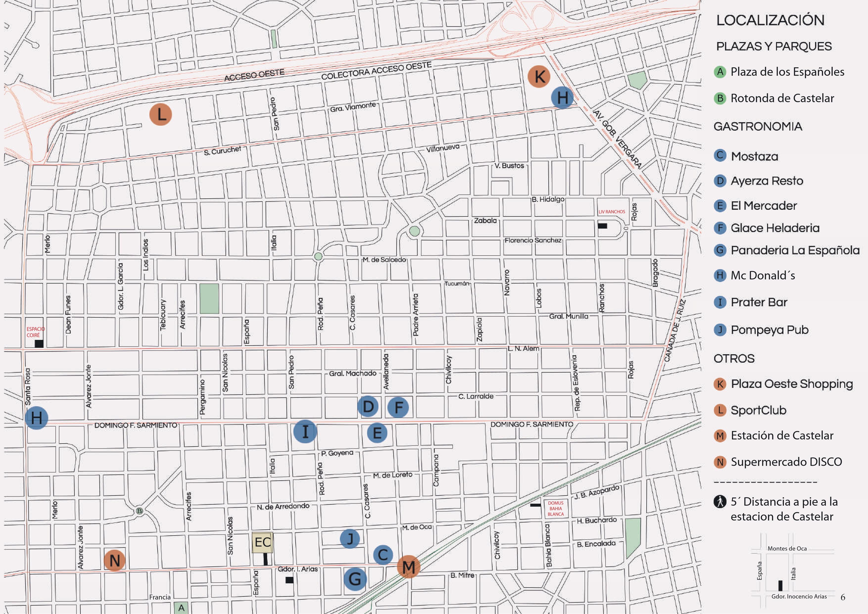Click the pedestrian walking icon in legend
This screenshot has width=868, height=614.
click(x=720, y=502)
